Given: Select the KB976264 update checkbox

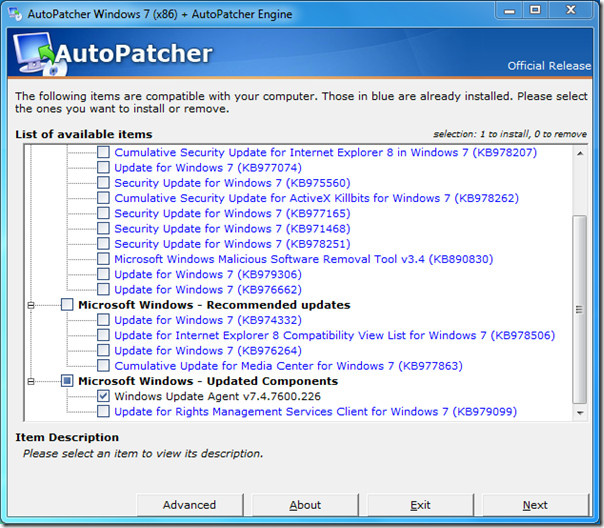Looking at the screenshot, I should coord(103,350).
